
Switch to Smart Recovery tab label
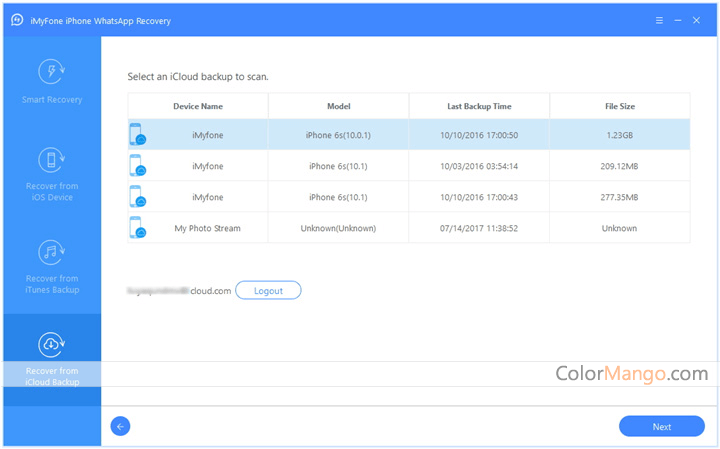click(x=51, y=100)
